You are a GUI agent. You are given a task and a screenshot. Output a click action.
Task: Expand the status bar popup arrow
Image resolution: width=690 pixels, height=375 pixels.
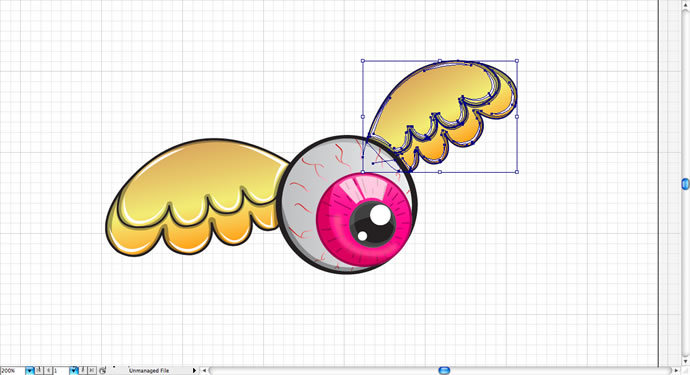coord(194,371)
